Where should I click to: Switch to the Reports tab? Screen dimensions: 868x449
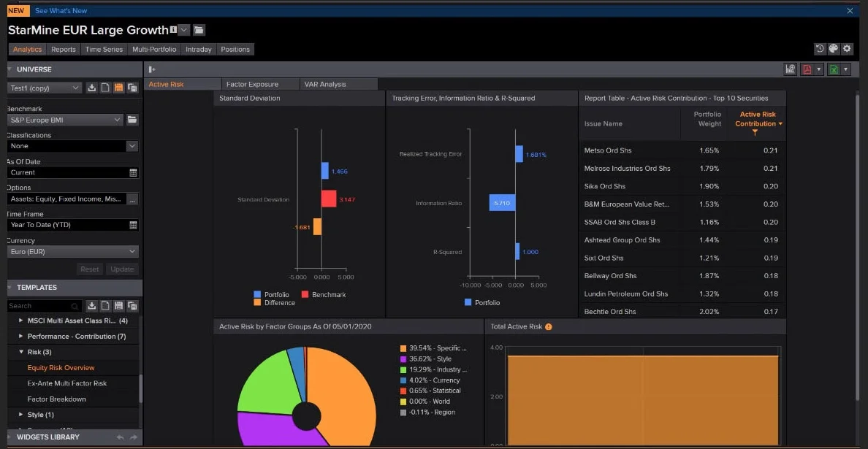[x=63, y=49]
